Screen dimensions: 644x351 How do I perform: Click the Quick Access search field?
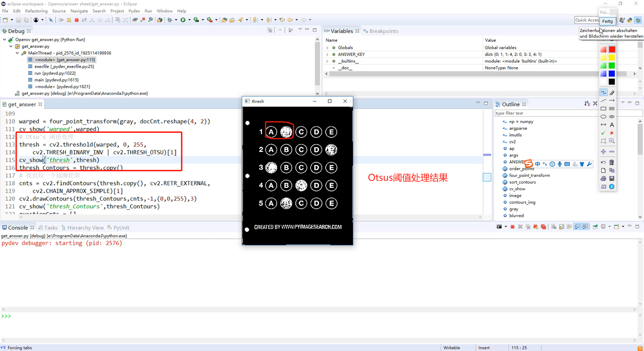coord(587,20)
